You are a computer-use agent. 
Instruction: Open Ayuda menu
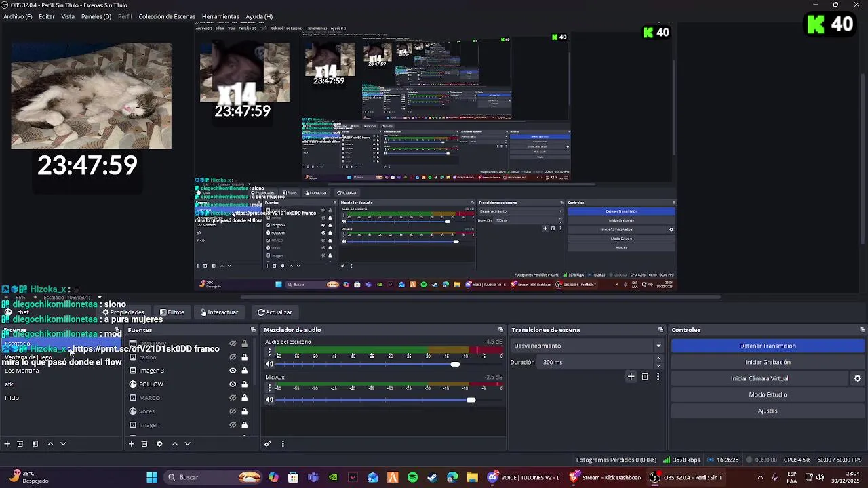(259, 16)
